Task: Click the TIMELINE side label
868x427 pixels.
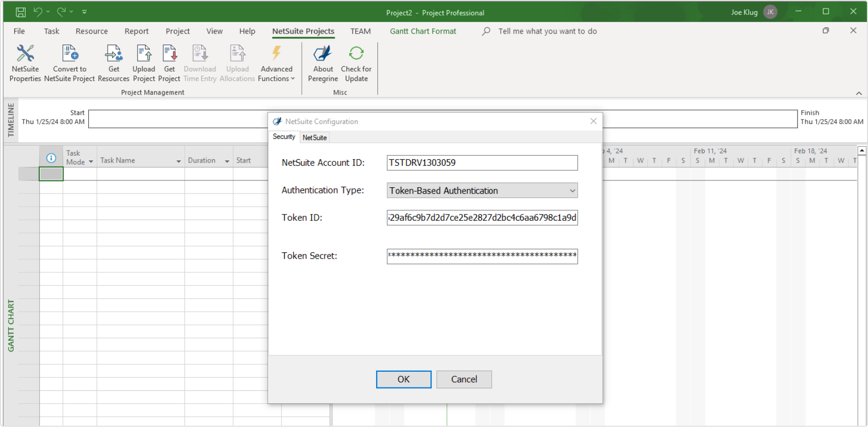Action: [x=11, y=120]
